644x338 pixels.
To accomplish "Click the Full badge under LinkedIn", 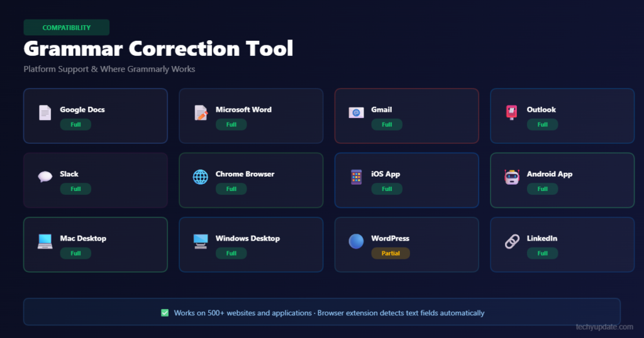I will point(543,254).
